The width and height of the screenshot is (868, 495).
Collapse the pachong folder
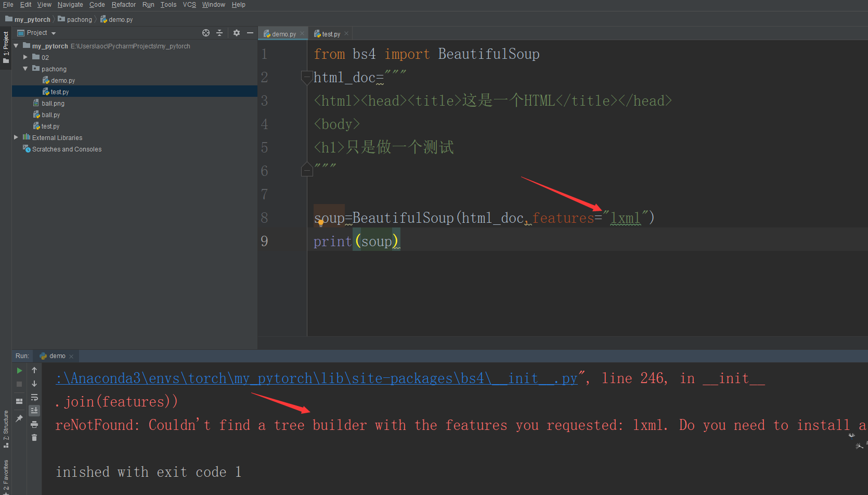[x=25, y=69]
